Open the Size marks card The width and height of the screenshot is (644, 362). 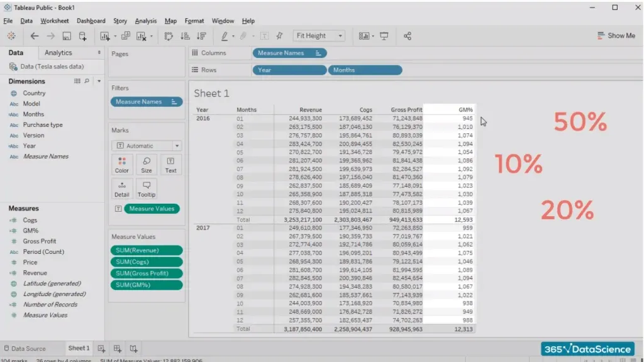pos(146,165)
